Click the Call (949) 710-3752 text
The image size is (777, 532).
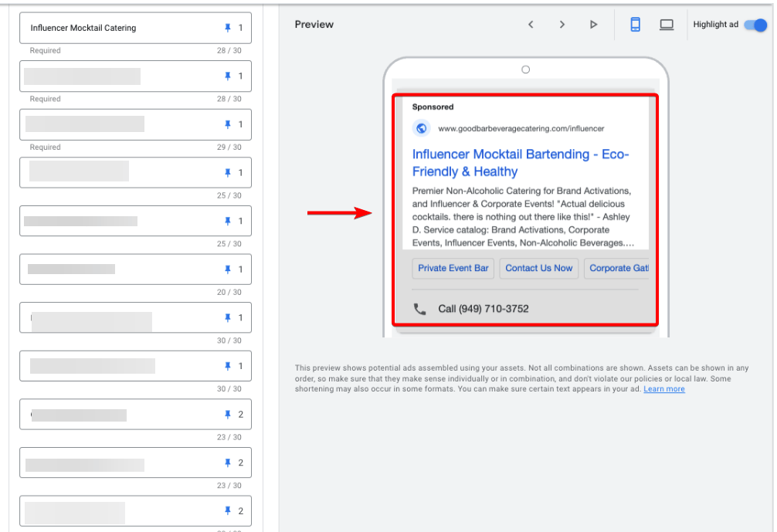(484, 309)
